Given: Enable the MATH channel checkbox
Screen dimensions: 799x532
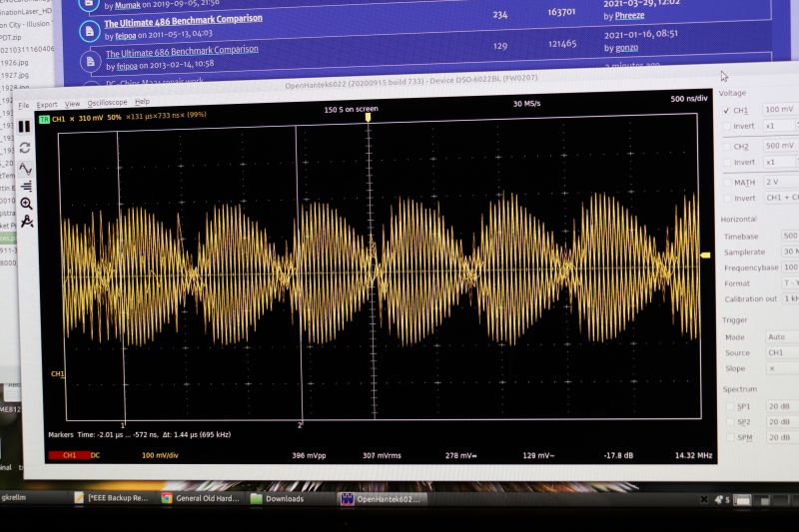Looking at the screenshot, I should point(726,182).
